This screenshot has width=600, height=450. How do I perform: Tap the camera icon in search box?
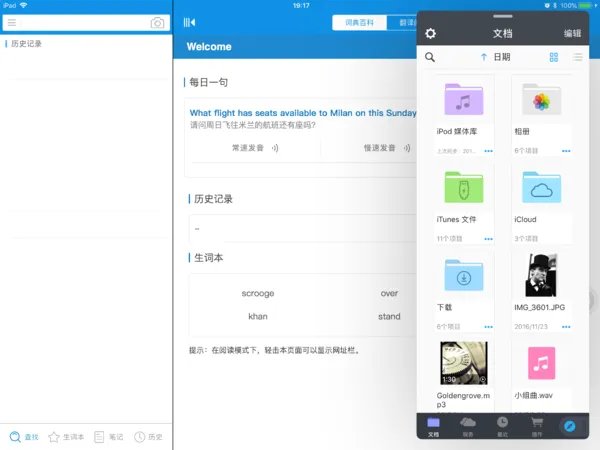157,23
